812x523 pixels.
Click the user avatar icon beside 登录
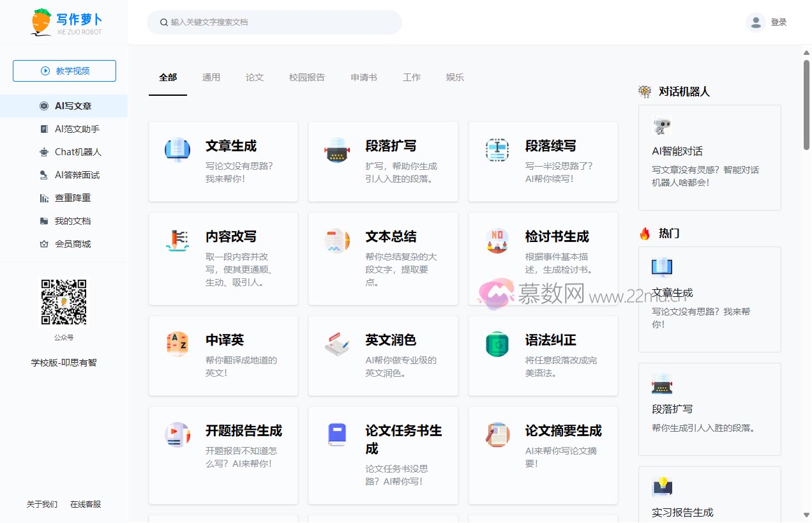point(755,22)
